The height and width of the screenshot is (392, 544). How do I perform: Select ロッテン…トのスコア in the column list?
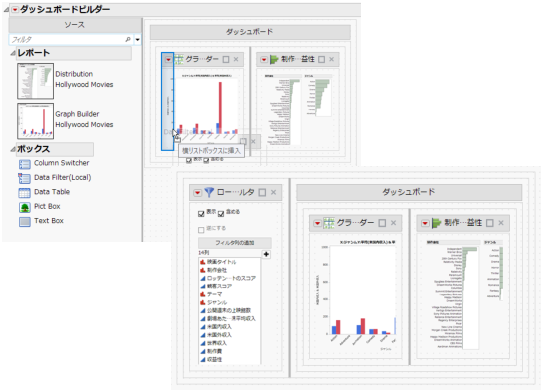tap(231, 278)
